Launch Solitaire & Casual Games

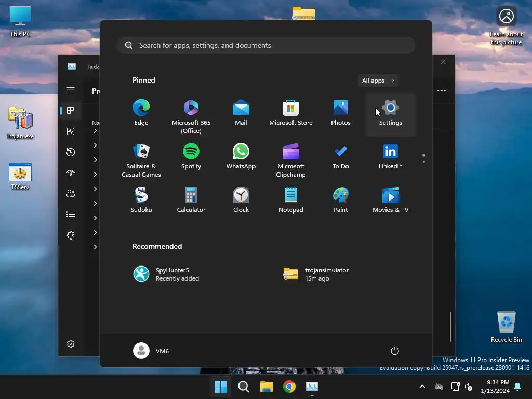point(141,161)
